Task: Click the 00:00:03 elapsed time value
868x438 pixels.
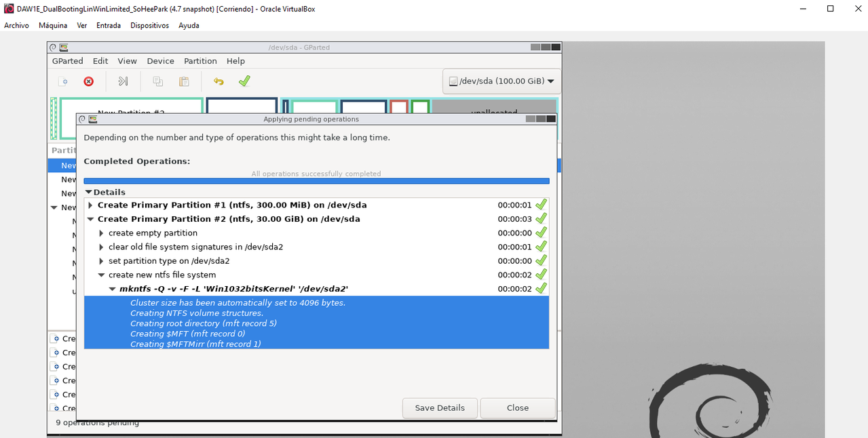Action: [x=514, y=219]
